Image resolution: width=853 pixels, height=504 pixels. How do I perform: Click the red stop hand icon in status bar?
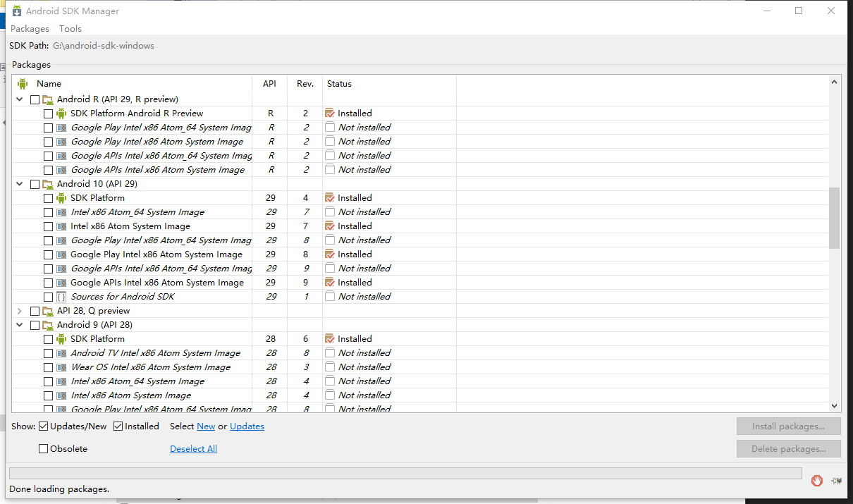click(x=817, y=481)
